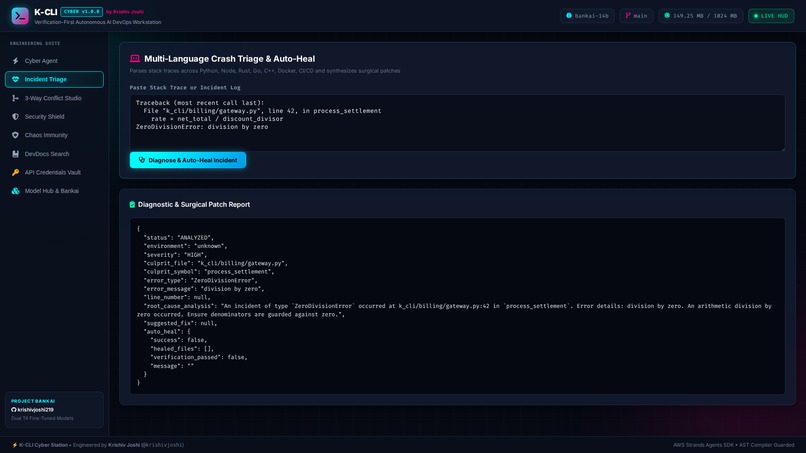Click the footer lightning bolt icon
The width and height of the screenshot is (806, 453).
(14, 445)
